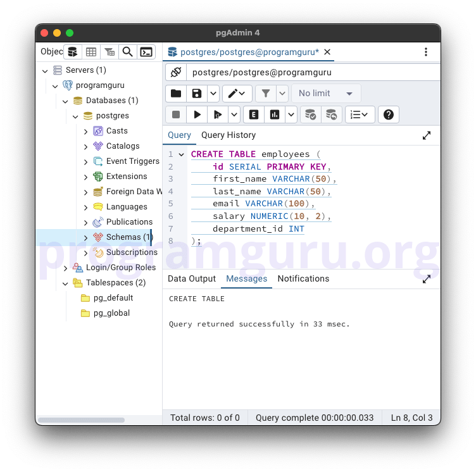Open the Notifications tab
476x472 pixels.
[304, 278]
